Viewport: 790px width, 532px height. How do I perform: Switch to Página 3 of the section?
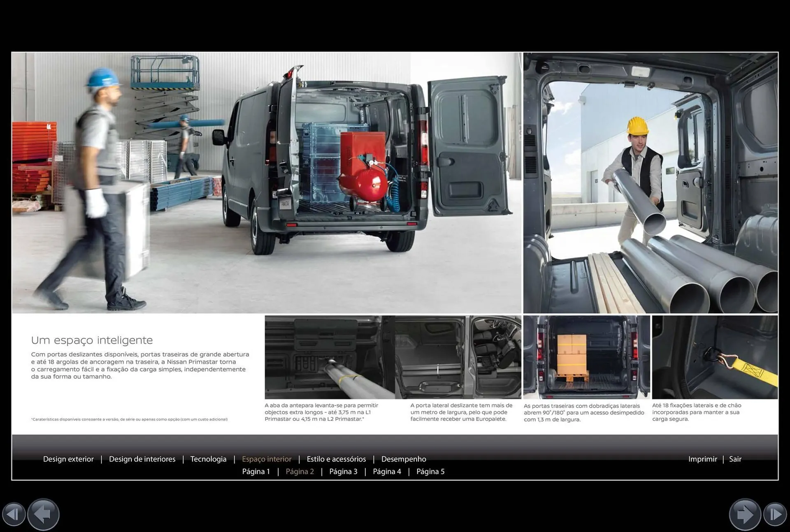click(x=344, y=471)
